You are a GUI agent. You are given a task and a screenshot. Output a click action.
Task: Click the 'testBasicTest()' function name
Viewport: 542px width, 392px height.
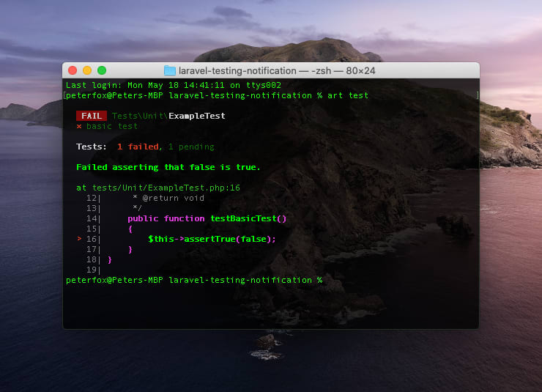[248, 218]
